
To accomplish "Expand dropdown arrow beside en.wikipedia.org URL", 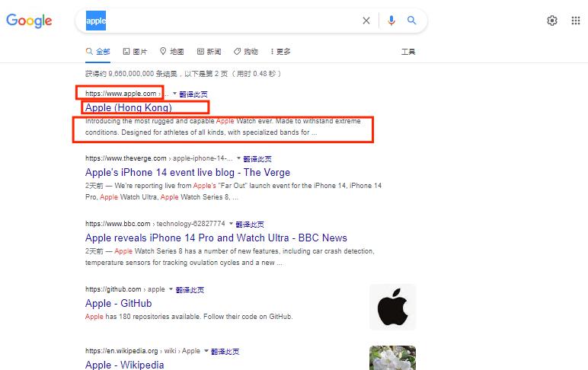I will [x=206, y=351].
